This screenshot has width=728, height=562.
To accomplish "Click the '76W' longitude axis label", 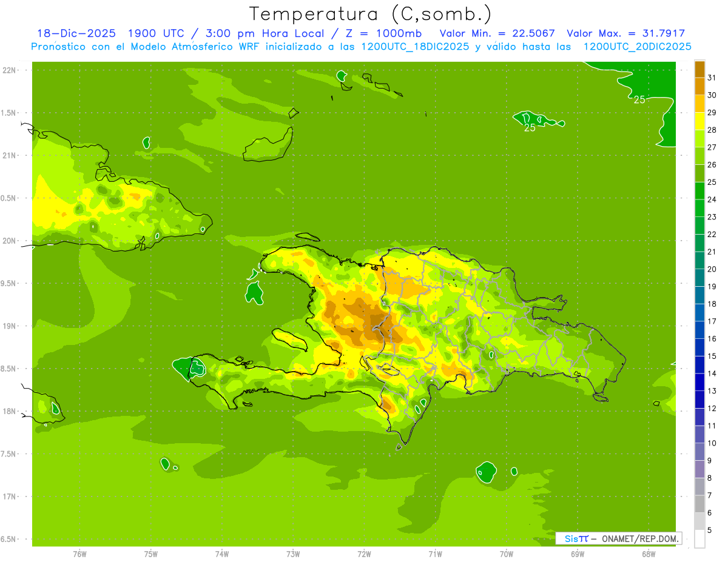I will tap(79, 554).
